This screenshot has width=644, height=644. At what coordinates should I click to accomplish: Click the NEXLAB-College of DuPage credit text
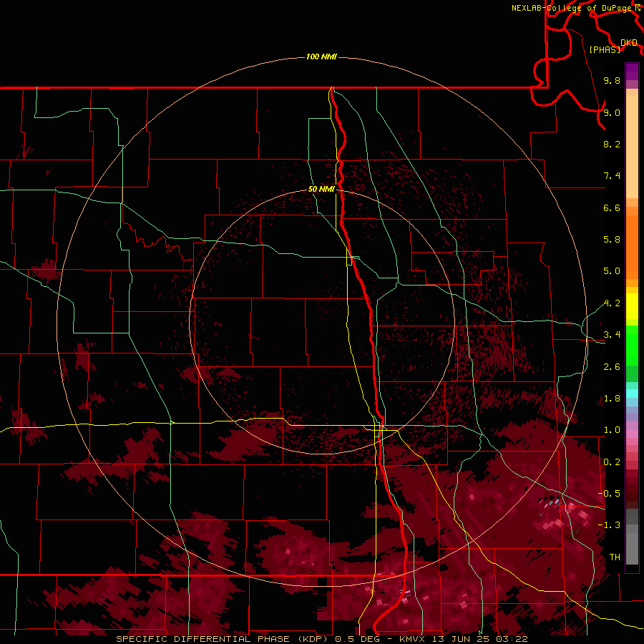click(x=571, y=8)
